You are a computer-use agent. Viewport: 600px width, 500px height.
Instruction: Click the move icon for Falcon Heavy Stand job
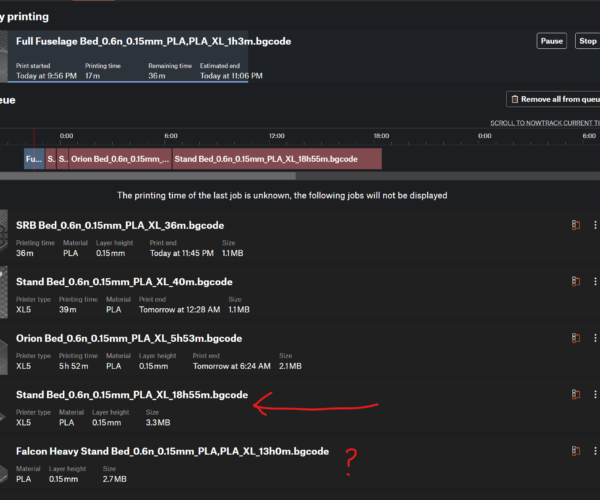(576, 451)
